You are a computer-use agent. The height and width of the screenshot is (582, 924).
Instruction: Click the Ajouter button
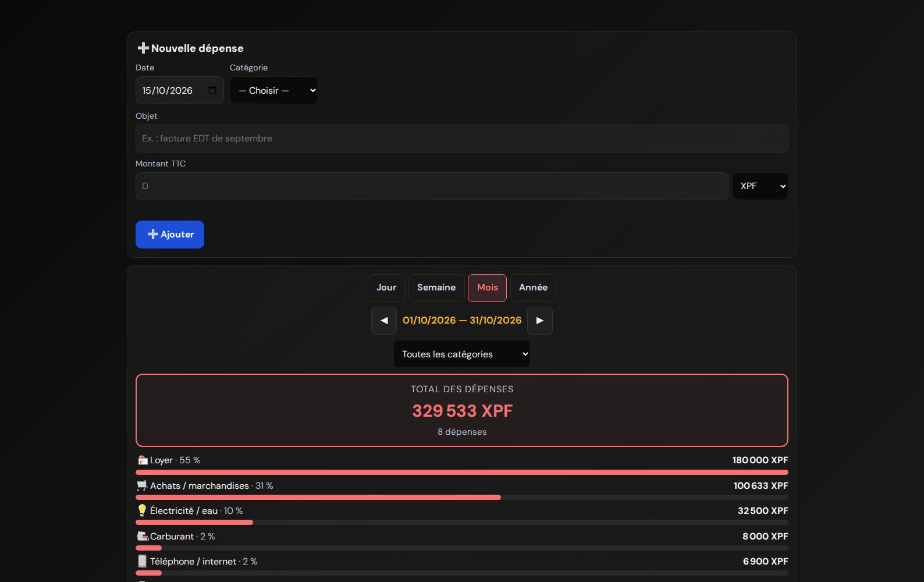pos(170,235)
